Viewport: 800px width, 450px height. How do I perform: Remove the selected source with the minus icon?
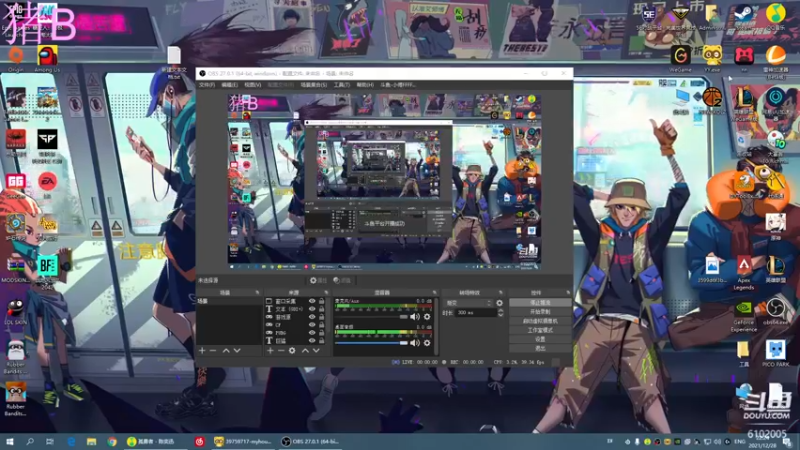tap(281, 351)
